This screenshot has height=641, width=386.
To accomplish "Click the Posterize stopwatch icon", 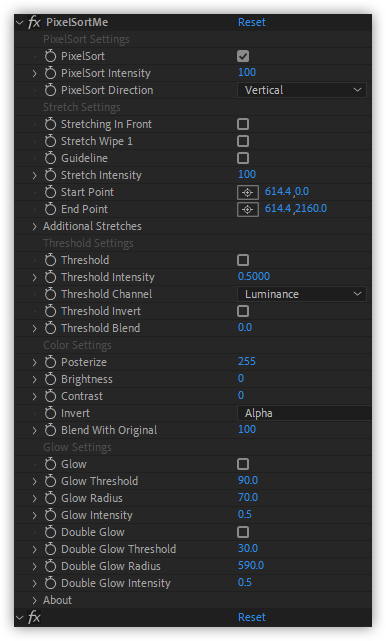I will (50, 362).
